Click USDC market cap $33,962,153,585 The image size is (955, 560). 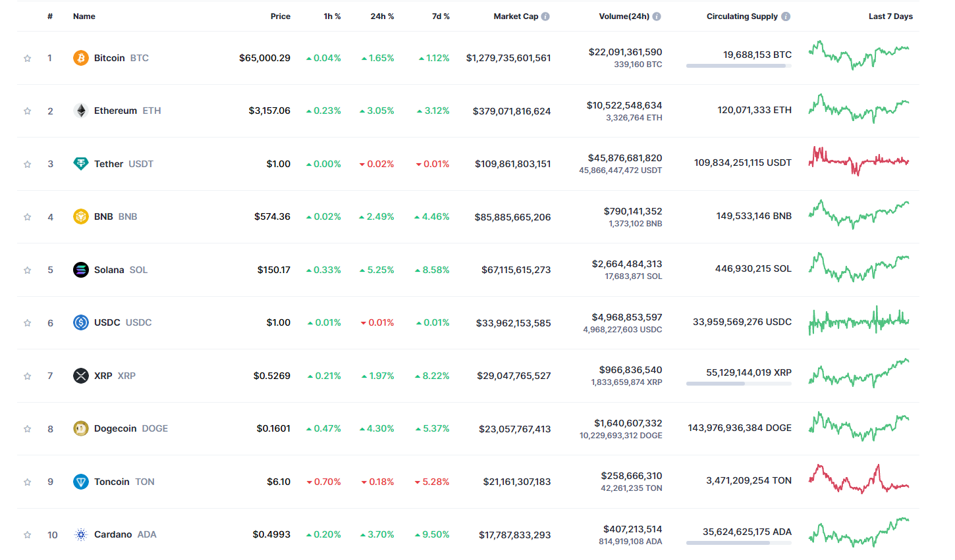[514, 323]
